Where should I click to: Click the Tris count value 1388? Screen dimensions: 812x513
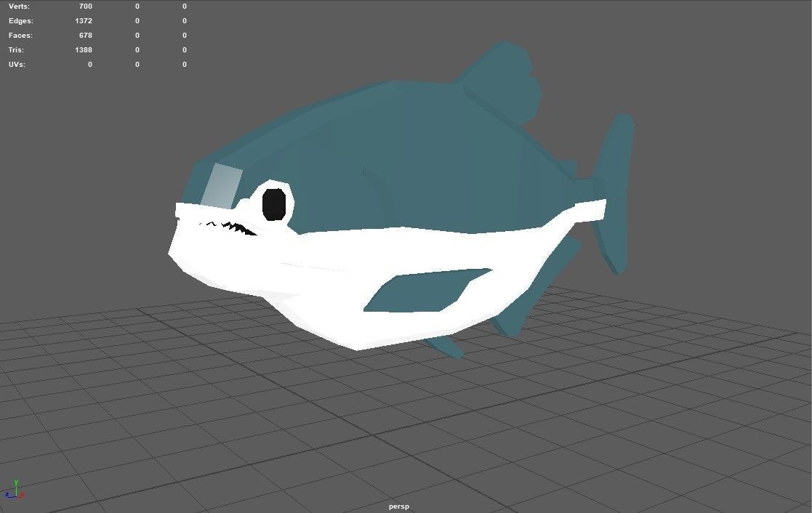point(84,49)
